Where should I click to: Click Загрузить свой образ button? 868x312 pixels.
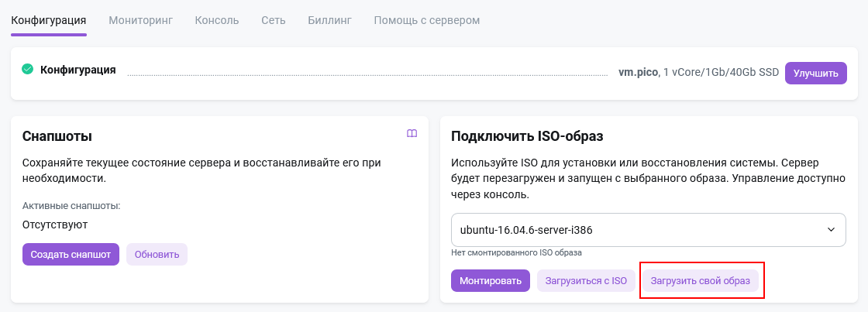701,281
